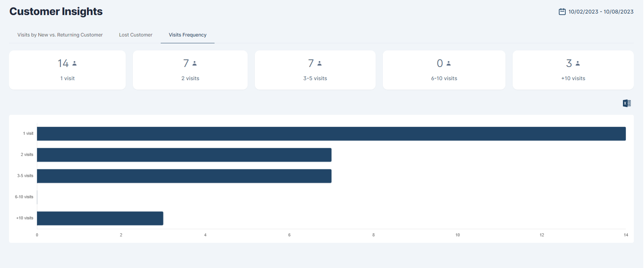644x268 pixels.
Task: Click the calendar icon beside date range
Action: click(x=562, y=12)
